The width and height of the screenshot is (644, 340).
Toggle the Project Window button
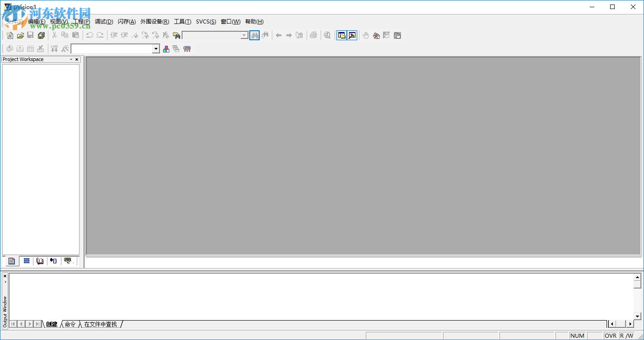(x=341, y=35)
